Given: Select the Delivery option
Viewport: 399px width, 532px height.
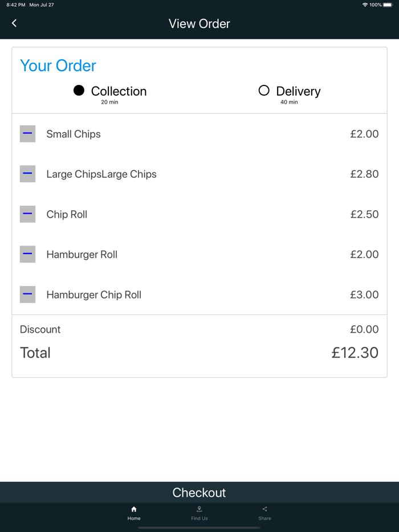Looking at the screenshot, I should coord(264,90).
